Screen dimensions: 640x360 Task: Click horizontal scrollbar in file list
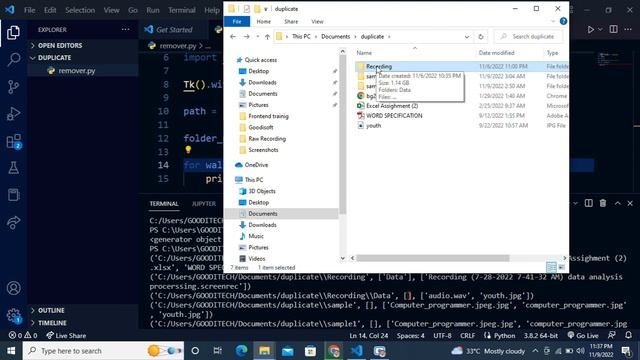(433, 258)
